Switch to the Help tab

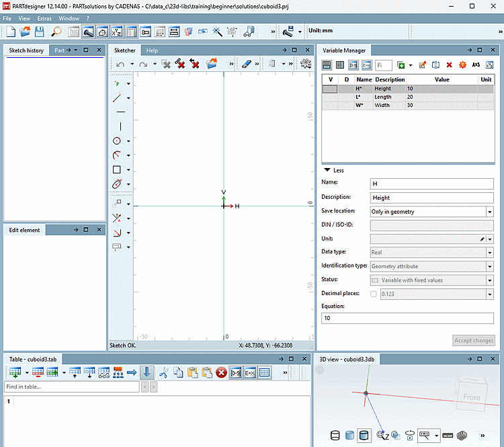click(152, 50)
